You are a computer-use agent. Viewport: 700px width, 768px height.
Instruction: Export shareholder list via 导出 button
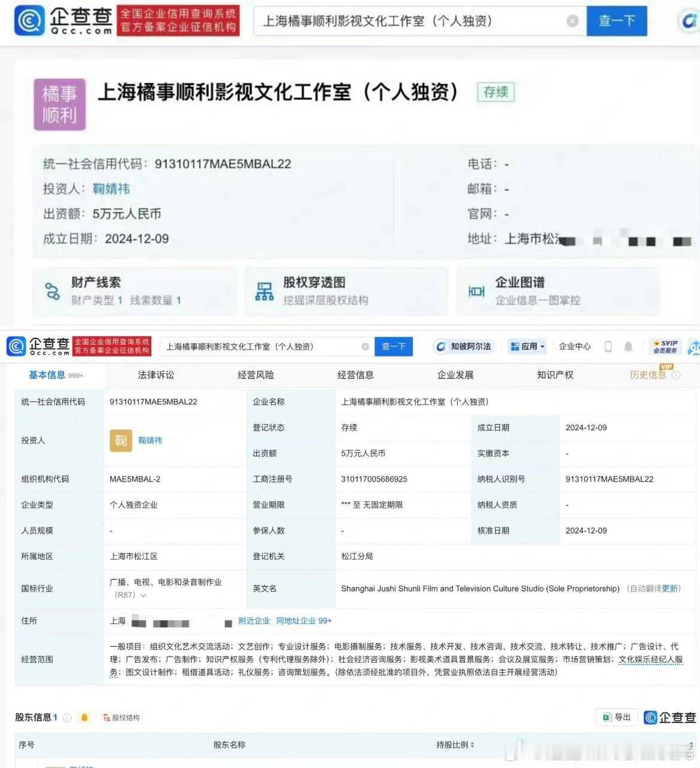point(617,717)
